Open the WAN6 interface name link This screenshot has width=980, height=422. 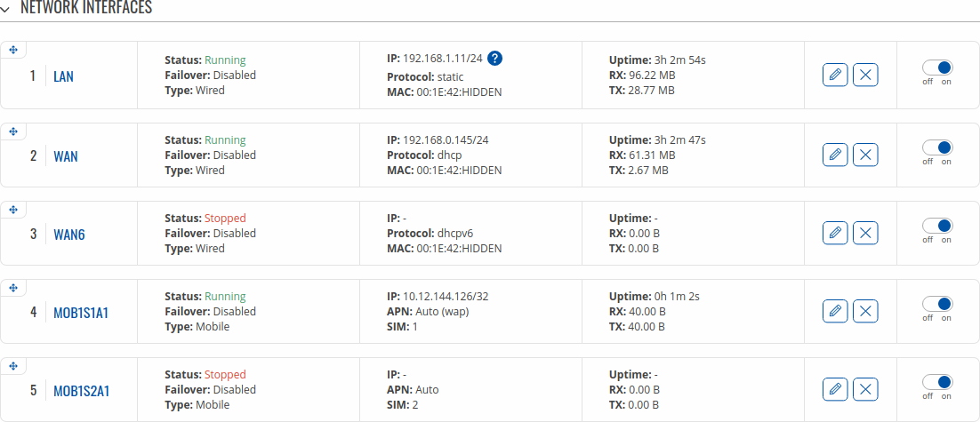point(68,235)
